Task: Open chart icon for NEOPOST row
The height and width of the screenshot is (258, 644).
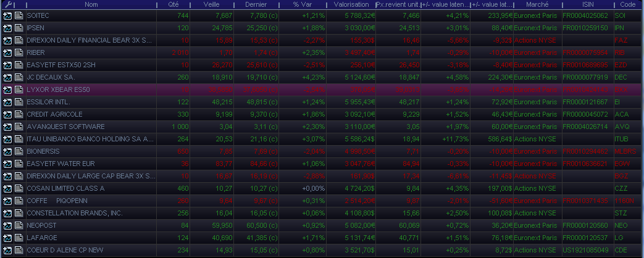Action: click(7, 225)
